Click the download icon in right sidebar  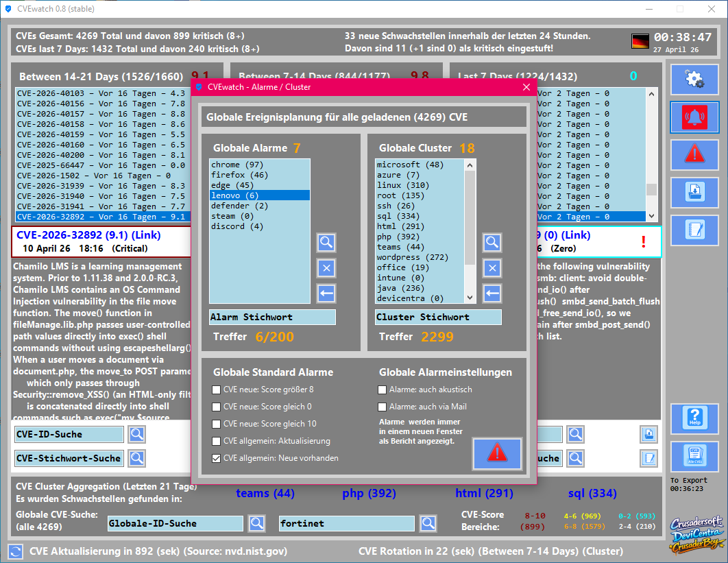694,192
